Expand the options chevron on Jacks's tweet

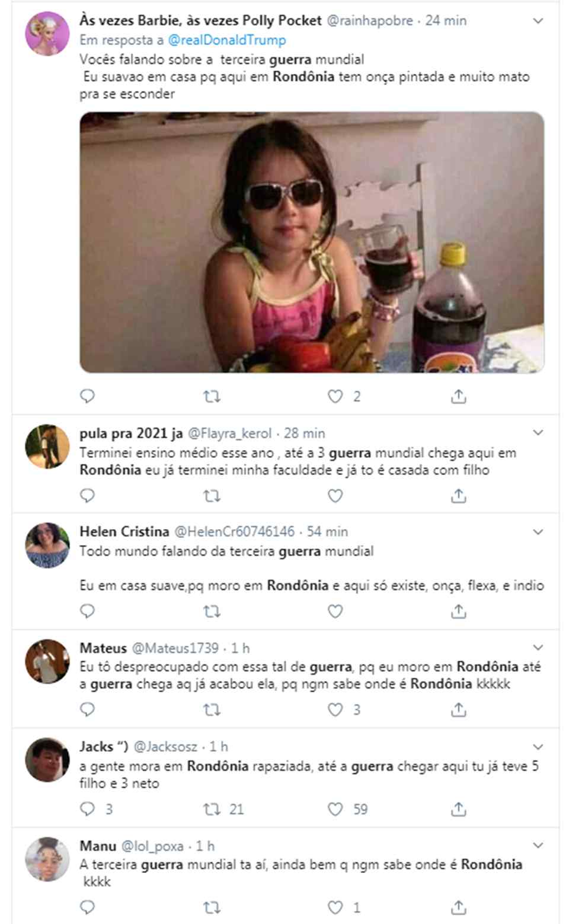coord(538,746)
